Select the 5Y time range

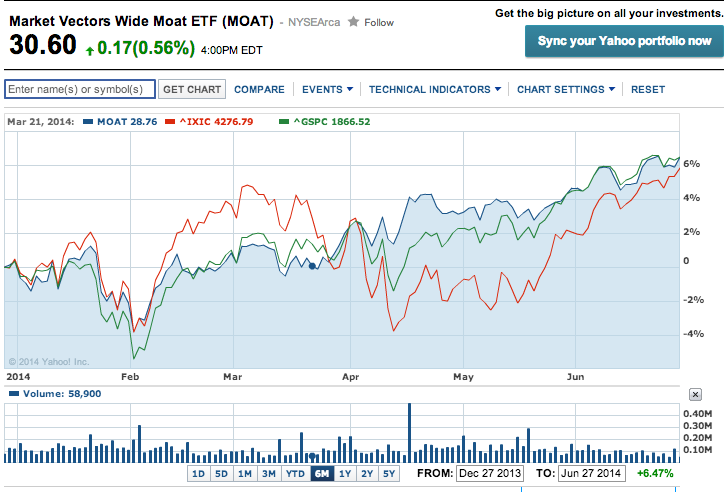pos(389,474)
